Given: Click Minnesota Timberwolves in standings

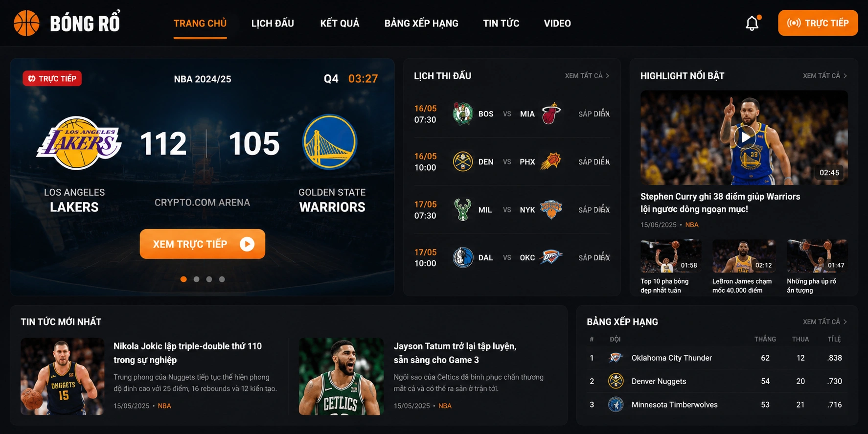Looking at the screenshot, I should pos(674,405).
